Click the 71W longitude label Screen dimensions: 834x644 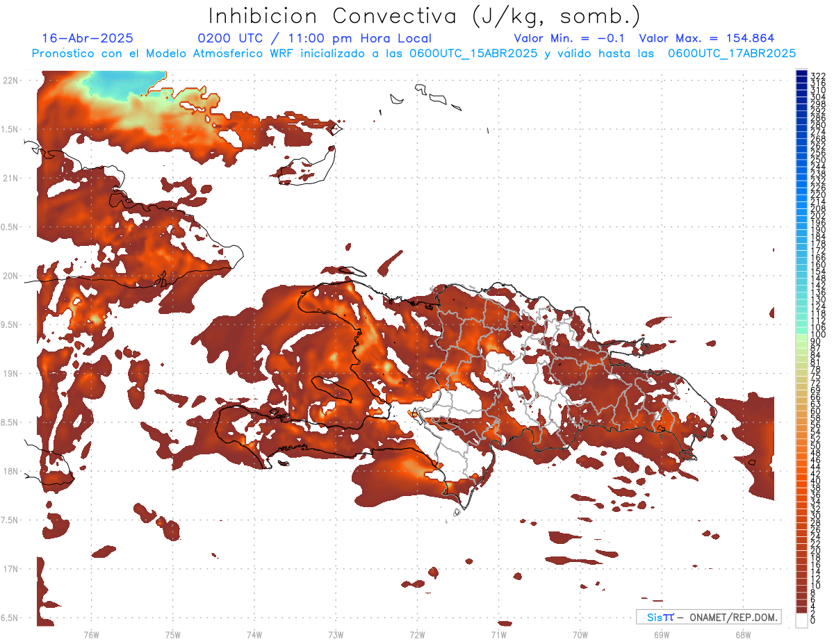(498, 634)
